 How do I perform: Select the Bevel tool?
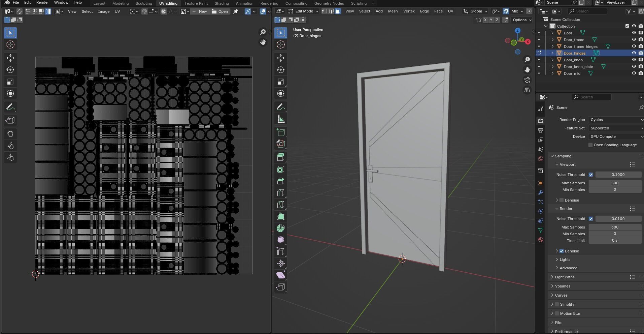tap(281, 181)
